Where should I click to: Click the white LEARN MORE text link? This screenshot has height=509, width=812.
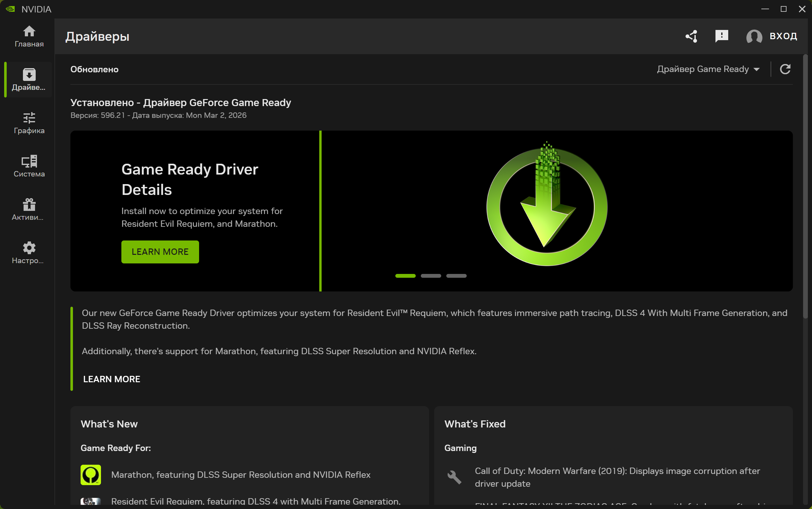[x=111, y=379]
